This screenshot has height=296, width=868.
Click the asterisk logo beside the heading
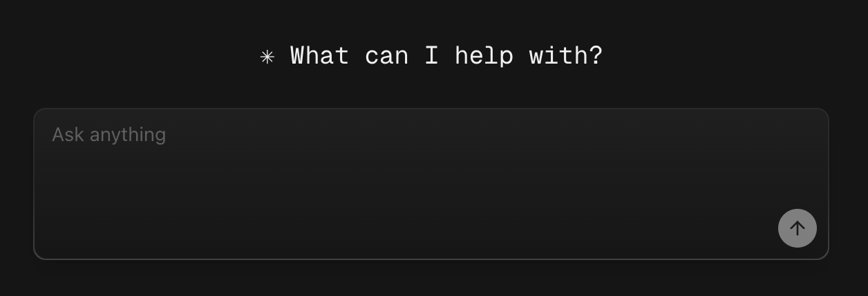point(267,57)
